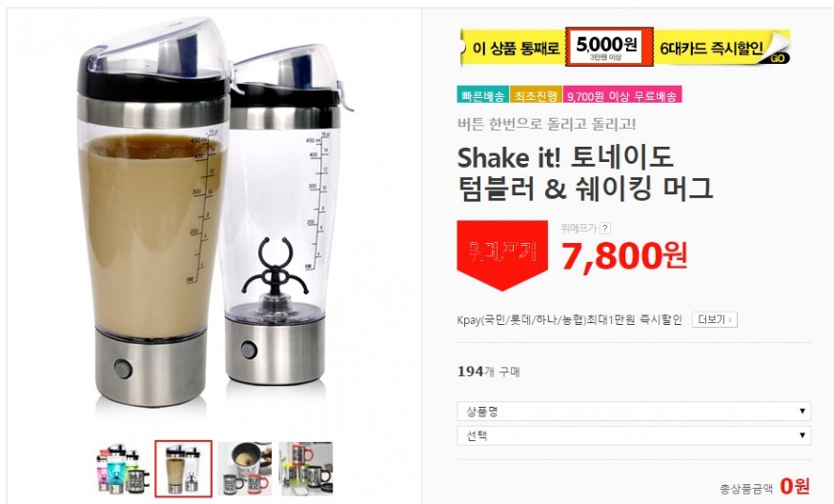Select the colorful tumblers thumbnail

123,469
